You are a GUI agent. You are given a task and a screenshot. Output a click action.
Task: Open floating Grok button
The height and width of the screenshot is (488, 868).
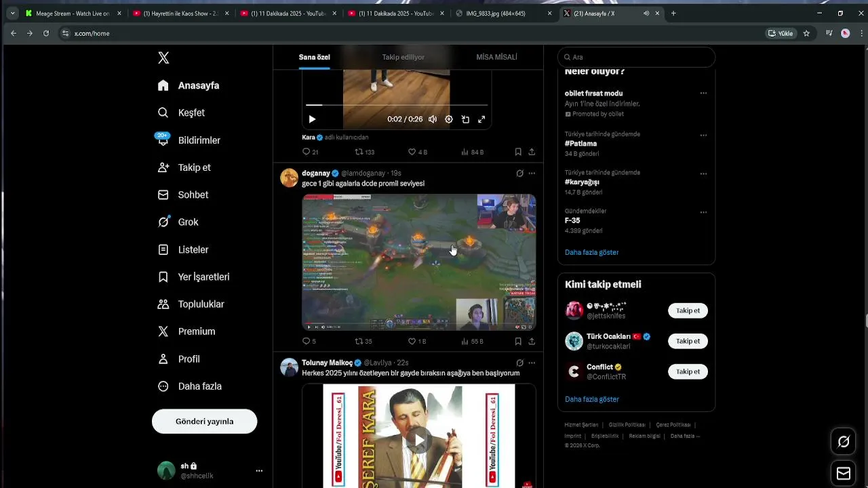(844, 442)
